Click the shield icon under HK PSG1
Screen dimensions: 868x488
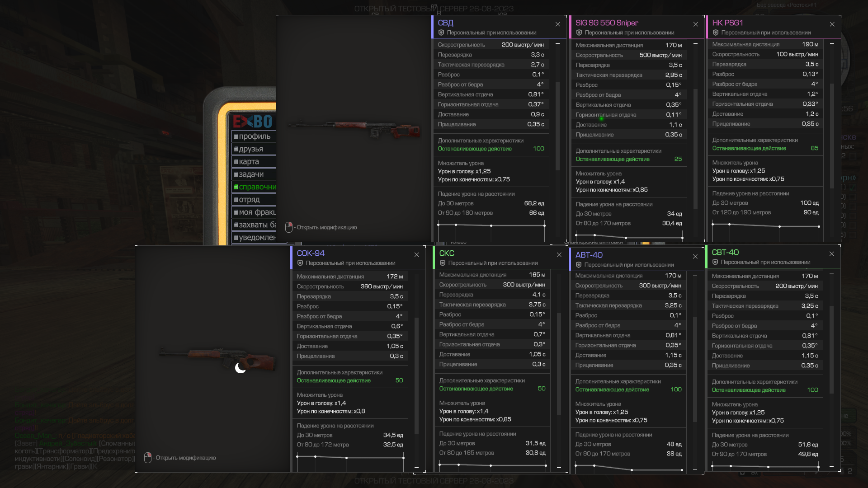(716, 33)
